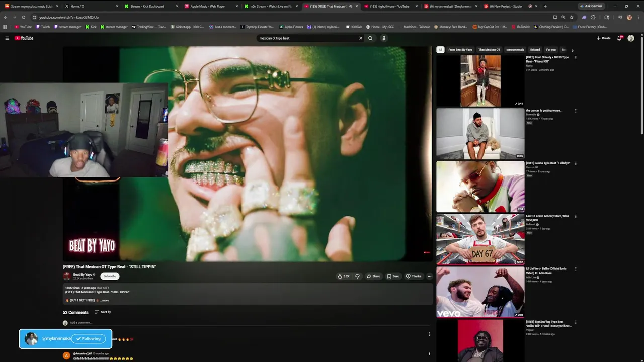
Task: Click the search magnifier button
Action: [x=370, y=38]
